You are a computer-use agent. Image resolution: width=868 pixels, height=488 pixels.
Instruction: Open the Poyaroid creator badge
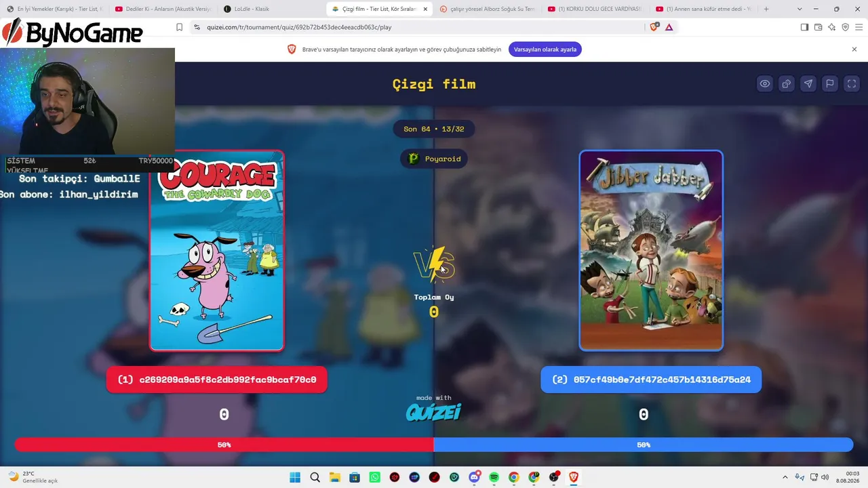[x=434, y=159]
